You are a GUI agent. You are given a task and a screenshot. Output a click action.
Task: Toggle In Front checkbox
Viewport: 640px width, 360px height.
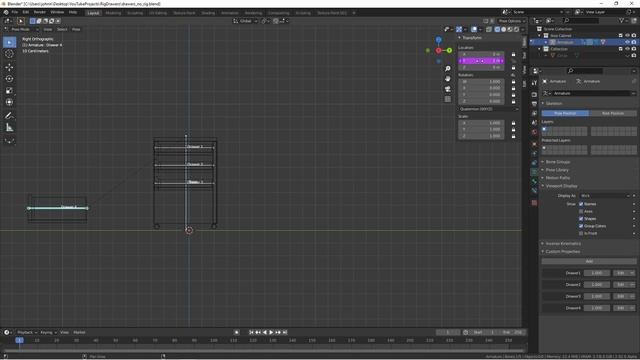coord(581,233)
